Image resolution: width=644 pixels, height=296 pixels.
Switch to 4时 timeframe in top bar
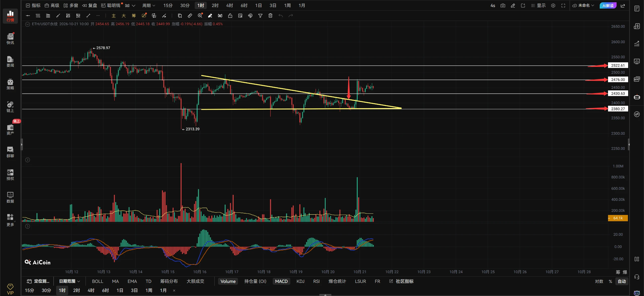point(229,6)
